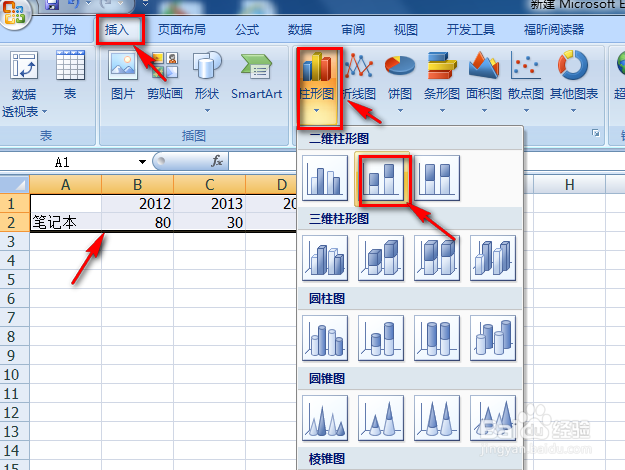This screenshot has width=625, height=470.
Task: Open the bar chart (条形图) menu
Action: (442, 82)
